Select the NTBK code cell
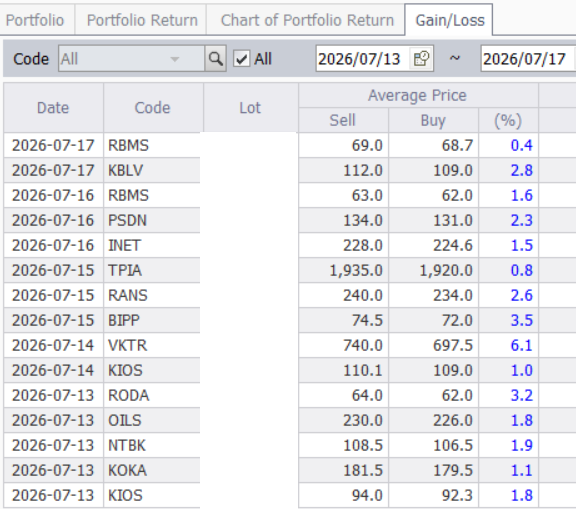This screenshot has width=580, height=509. pos(152,445)
